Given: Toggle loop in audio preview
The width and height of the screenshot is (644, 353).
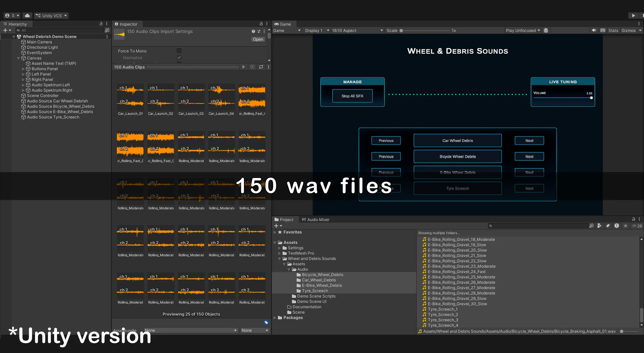Looking at the screenshot, I should 261,67.
